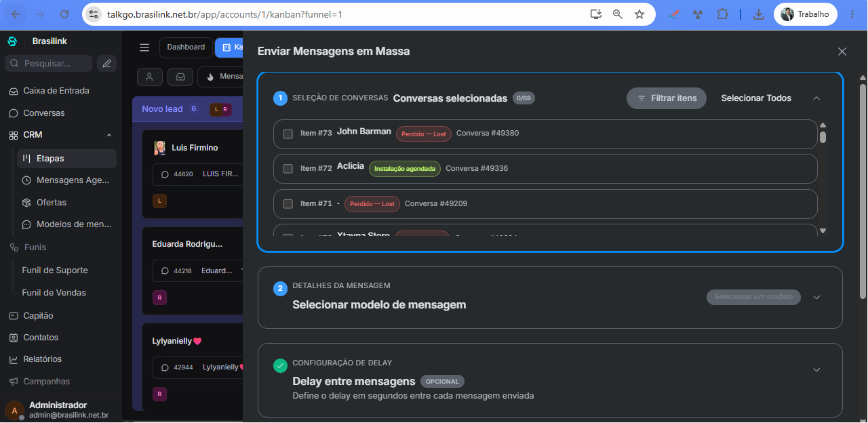Screen dimensions: 868x423
Task: Click the 0/69 selected counter badge
Action: tap(524, 98)
